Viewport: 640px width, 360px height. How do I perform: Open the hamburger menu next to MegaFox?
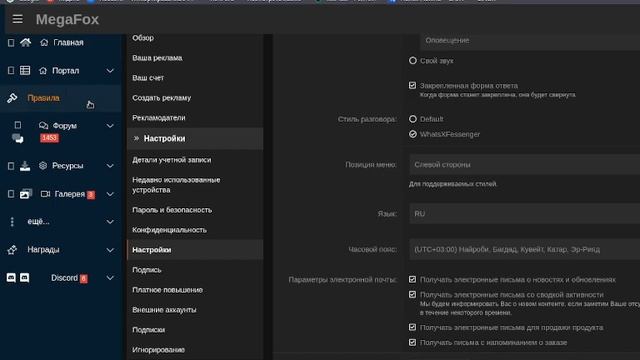18,19
